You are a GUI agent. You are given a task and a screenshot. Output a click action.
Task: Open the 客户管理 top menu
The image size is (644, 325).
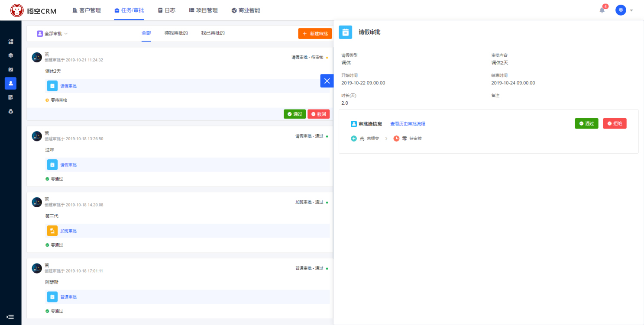(87, 10)
